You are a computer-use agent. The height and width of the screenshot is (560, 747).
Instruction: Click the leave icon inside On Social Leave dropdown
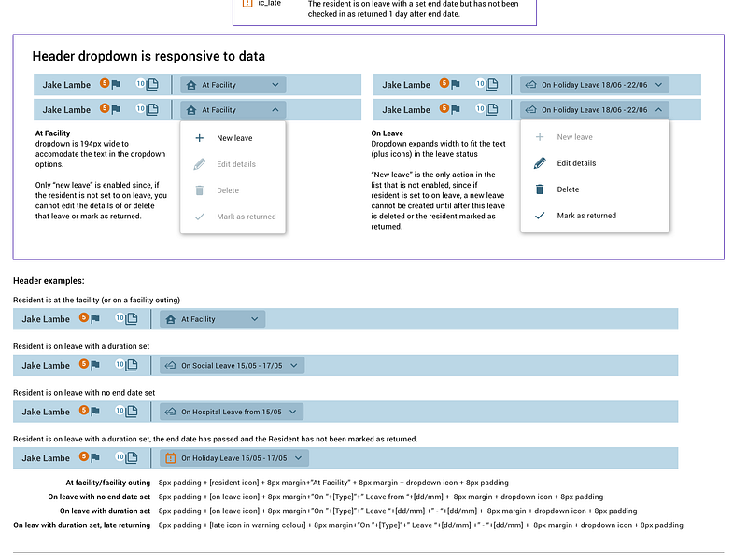[170, 365]
